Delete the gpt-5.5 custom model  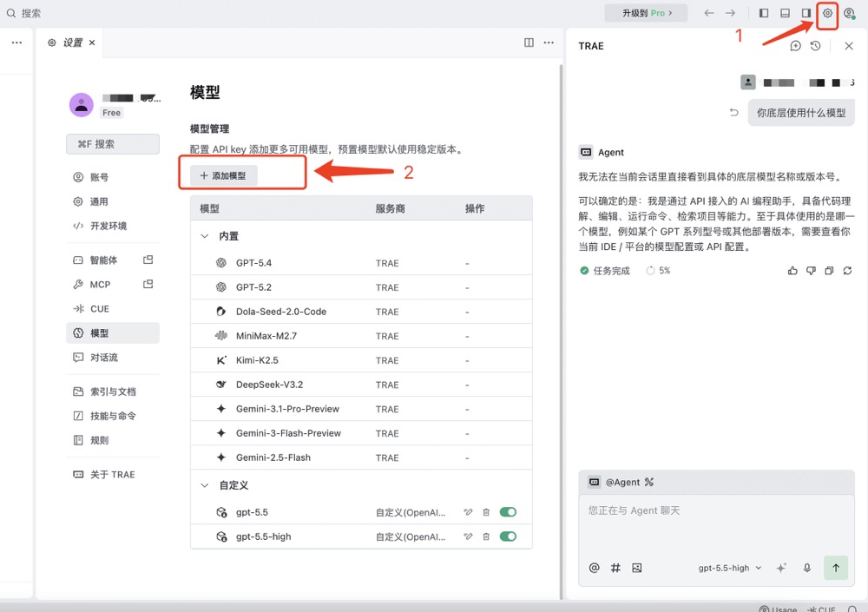point(486,512)
